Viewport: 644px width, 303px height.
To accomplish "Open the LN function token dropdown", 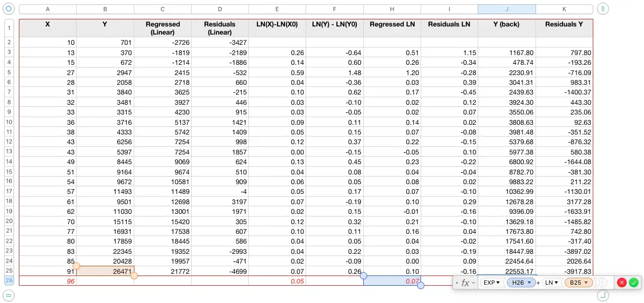I will tap(551, 283).
